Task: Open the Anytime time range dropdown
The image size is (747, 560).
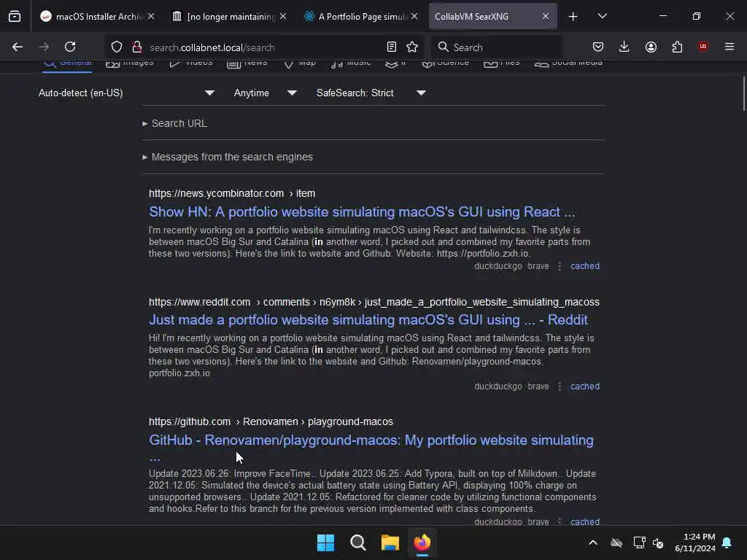Action: tap(266, 93)
